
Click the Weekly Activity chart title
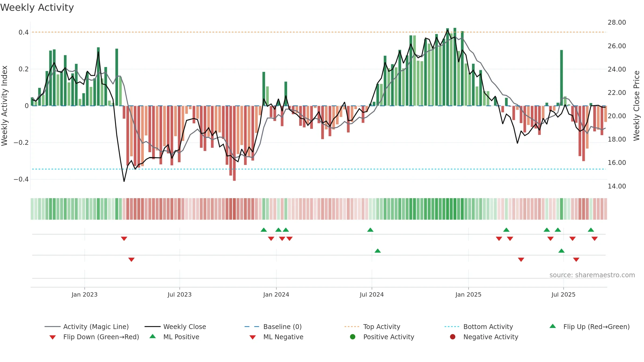point(37,8)
